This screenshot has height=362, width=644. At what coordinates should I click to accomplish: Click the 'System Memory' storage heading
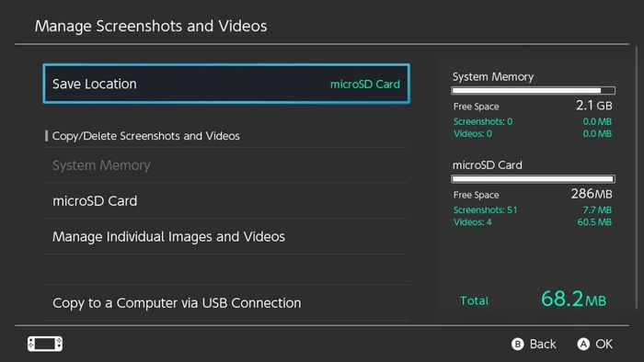(493, 76)
